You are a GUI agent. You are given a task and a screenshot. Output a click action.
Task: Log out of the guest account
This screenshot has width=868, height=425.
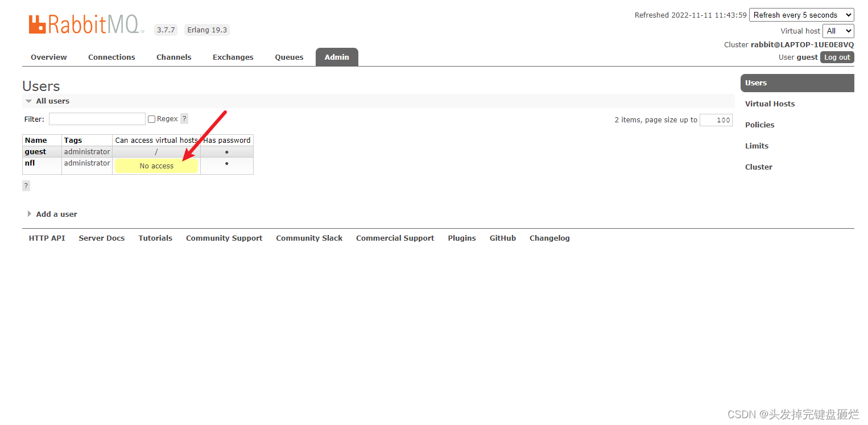point(837,57)
